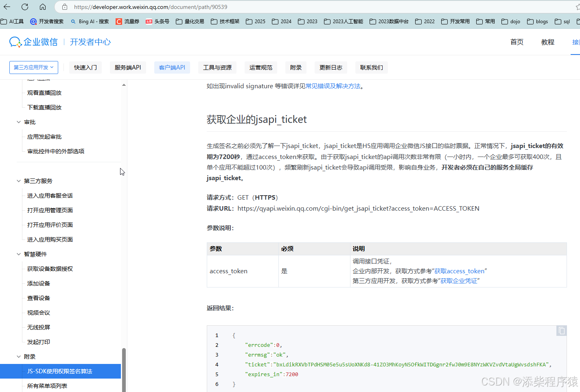
Task: Open 查看设备 in sidebar
Action: point(39,298)
